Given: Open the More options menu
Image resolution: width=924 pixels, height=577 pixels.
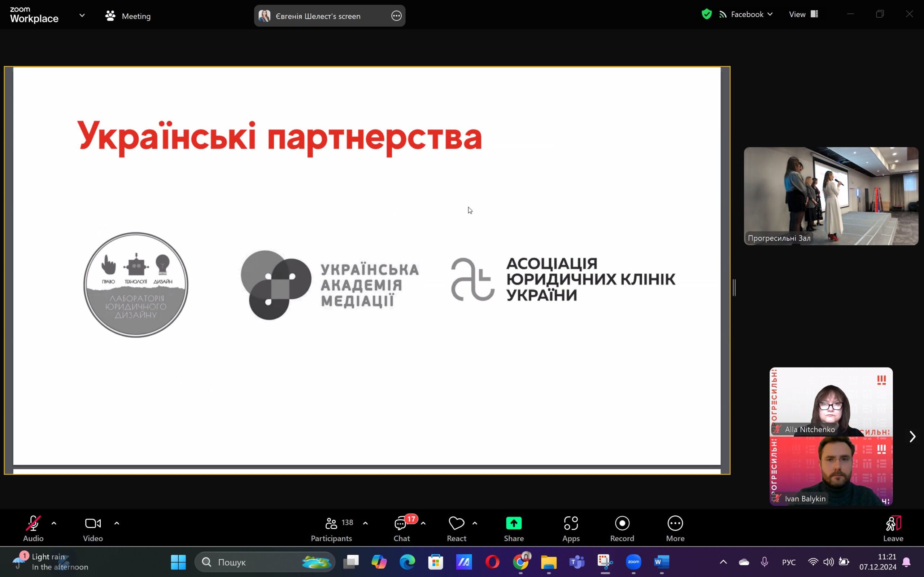Looking at the screenshot, I should coord(675,528).
